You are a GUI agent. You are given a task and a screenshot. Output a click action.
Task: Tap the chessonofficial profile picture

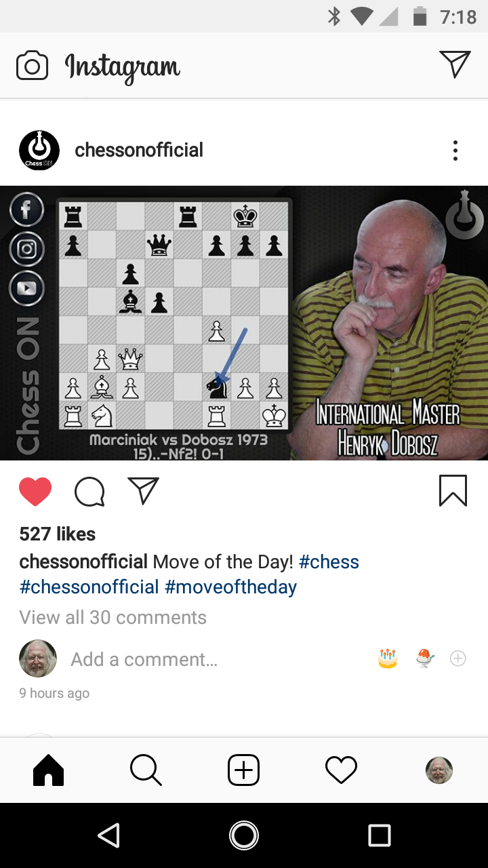click(39, 151)
